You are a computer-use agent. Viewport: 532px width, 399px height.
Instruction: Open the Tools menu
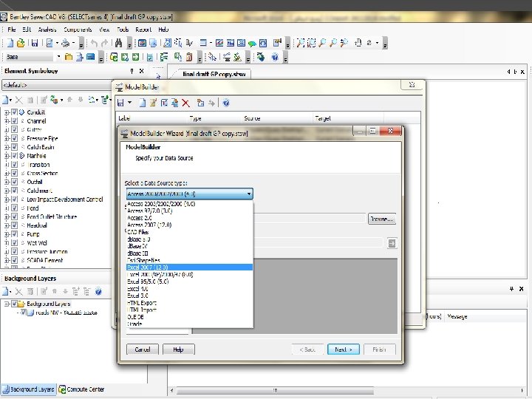[x=123, y=30]
